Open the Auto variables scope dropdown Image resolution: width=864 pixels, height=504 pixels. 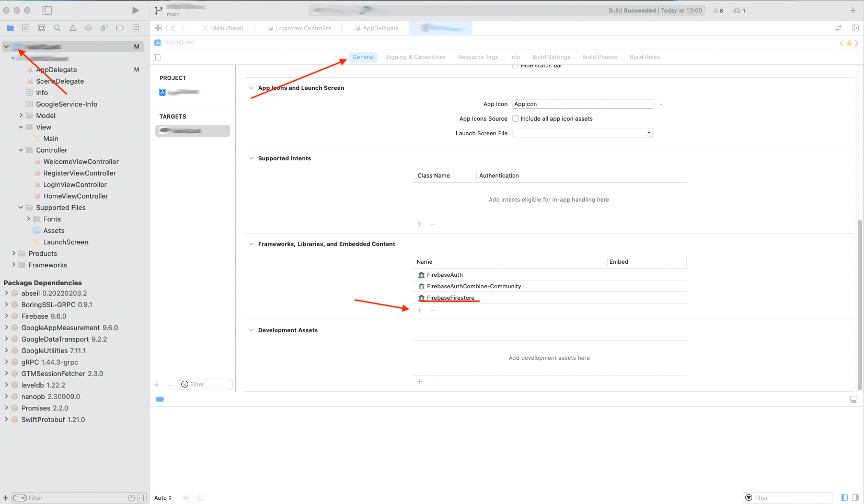(x=163, y=498)
